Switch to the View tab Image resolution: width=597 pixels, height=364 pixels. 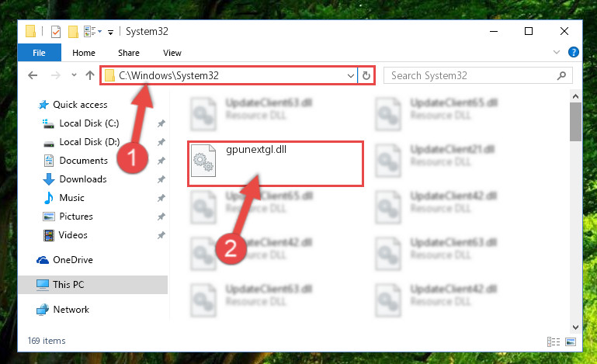pyautogui.click(x=172, y=53)
